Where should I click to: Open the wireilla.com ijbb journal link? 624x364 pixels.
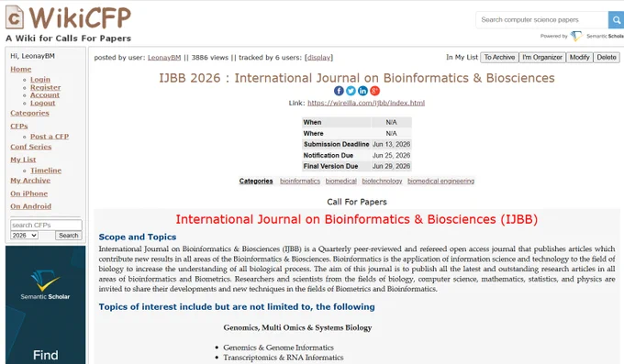[366, 103]
